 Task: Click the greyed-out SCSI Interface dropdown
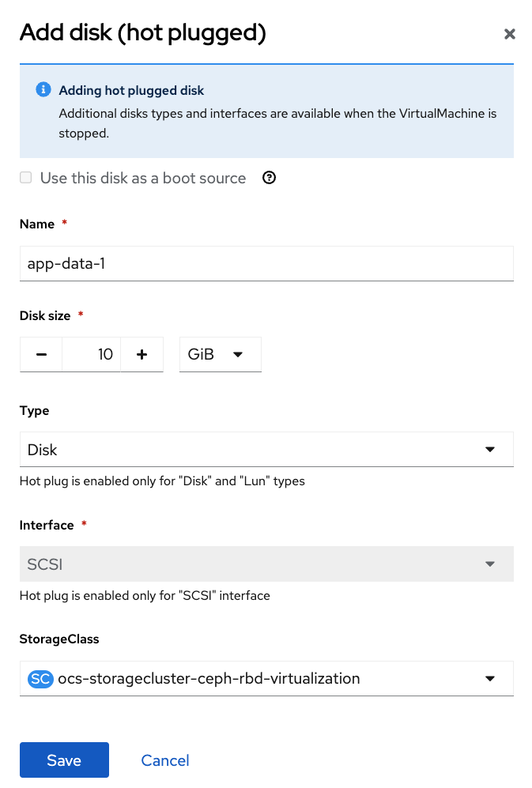pos(266,564)
